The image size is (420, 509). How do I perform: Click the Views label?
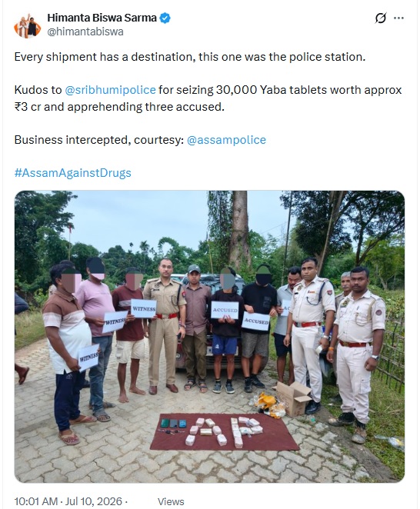click(x=171, y=501)
